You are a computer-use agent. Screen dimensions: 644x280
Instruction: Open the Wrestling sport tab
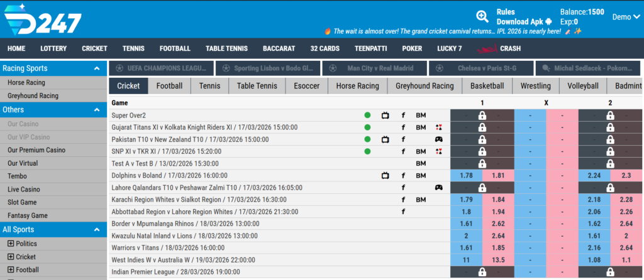click(536, 86)
